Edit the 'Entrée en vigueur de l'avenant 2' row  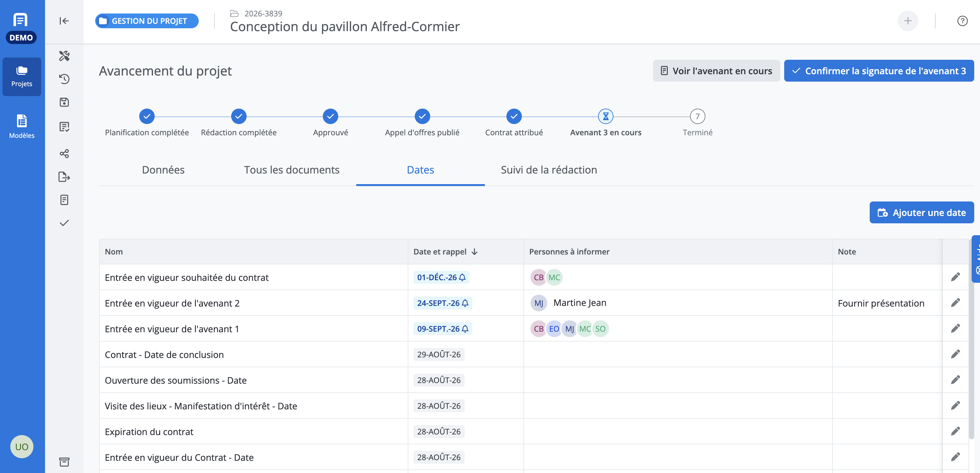(955, 303)
